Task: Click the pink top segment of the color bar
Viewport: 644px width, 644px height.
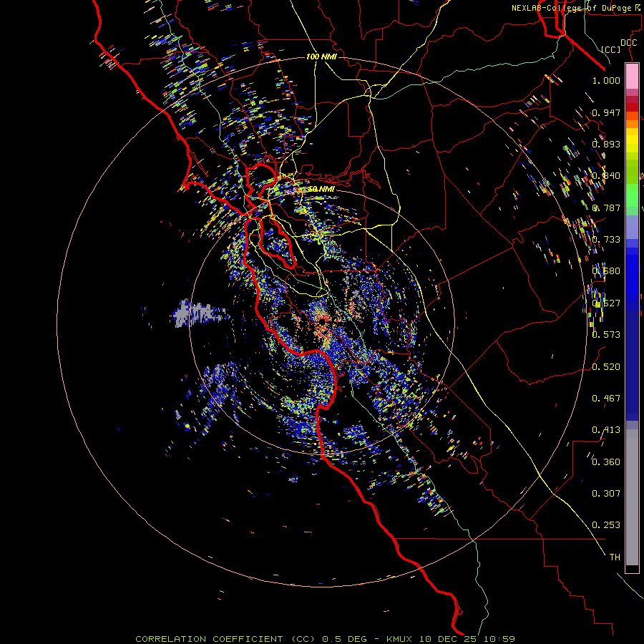Action: click(x=632, y=77)
